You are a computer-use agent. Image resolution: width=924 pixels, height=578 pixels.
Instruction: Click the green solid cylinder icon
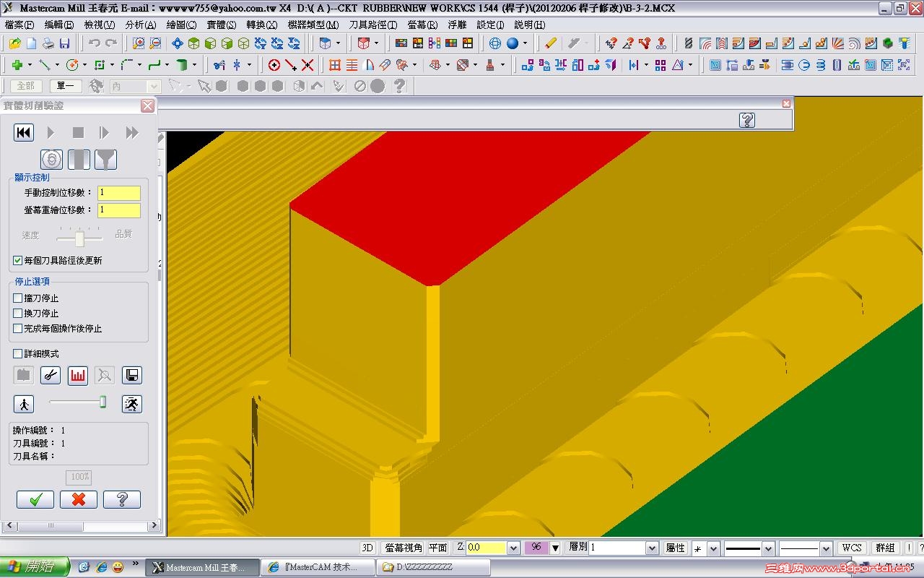coord(182,65)
